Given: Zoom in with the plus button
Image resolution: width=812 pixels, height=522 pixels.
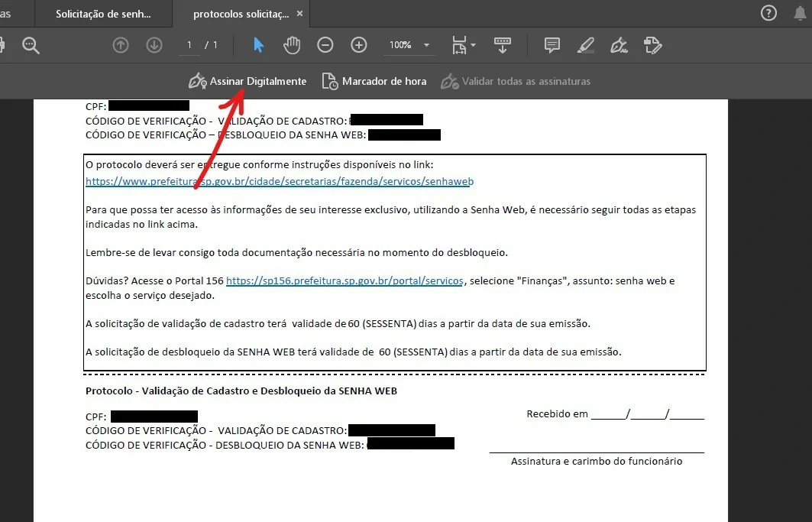Looking at the screenshot, I should coord(359,45).
